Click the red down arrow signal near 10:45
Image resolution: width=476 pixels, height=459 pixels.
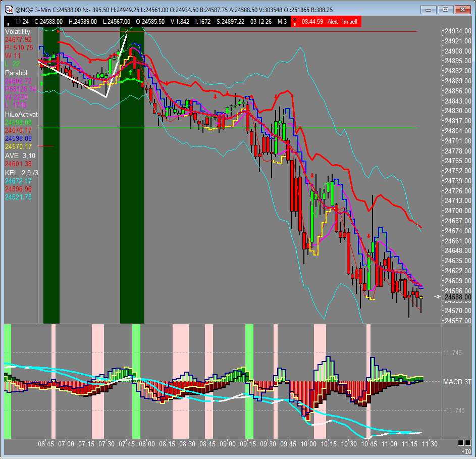point(369,236)
